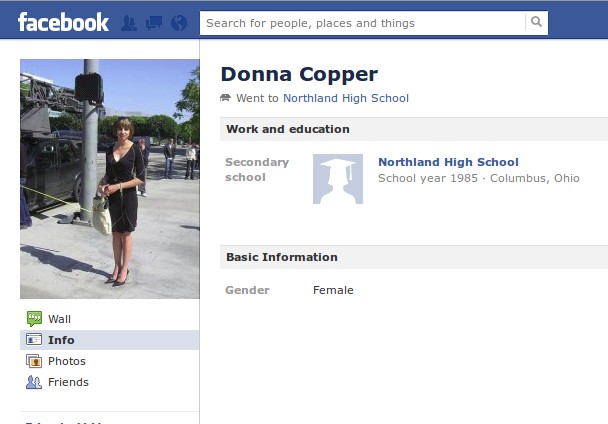Click the Info card icon
608x424 pixels.
pyautogui.click(x=34, y=339)
